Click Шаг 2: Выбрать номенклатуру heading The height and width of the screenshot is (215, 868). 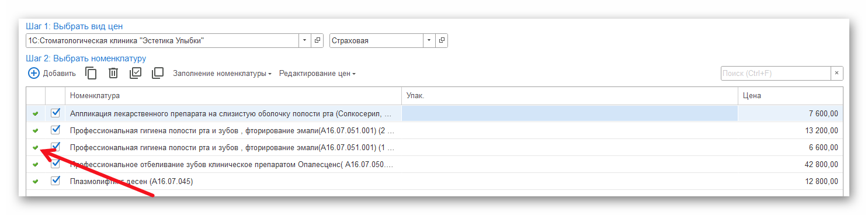(x=86, y=58)
